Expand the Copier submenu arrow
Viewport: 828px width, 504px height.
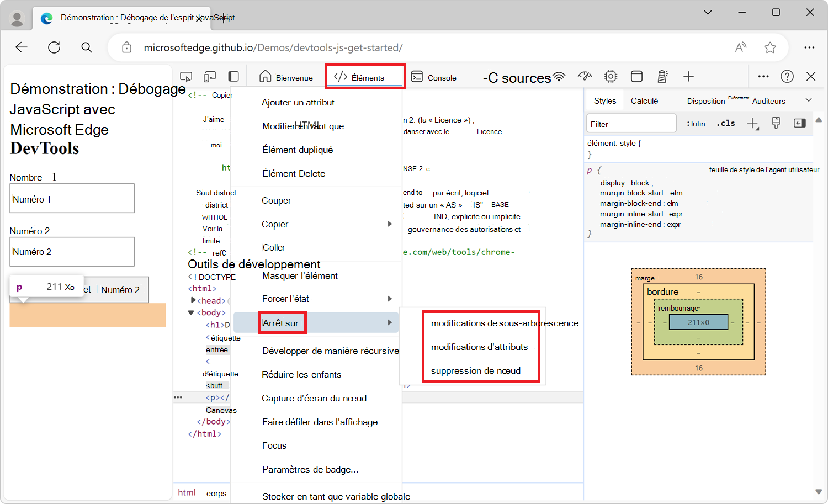click(x=390, y=224)
